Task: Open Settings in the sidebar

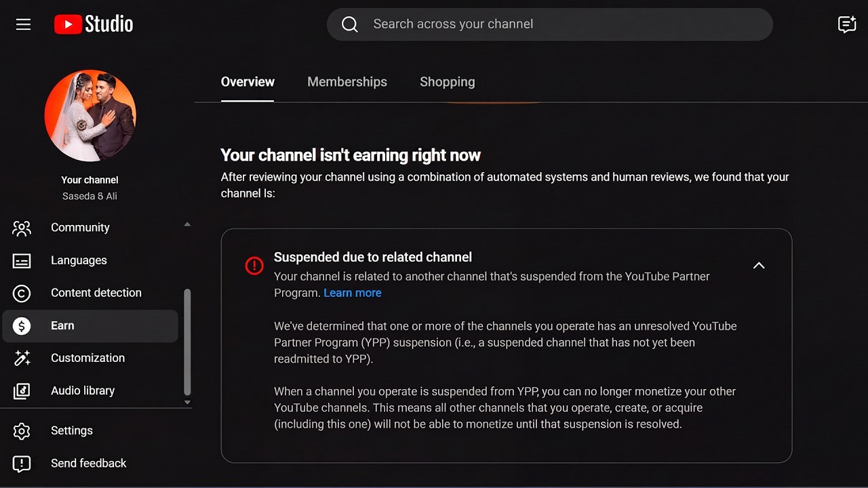Action: [90, 431]
